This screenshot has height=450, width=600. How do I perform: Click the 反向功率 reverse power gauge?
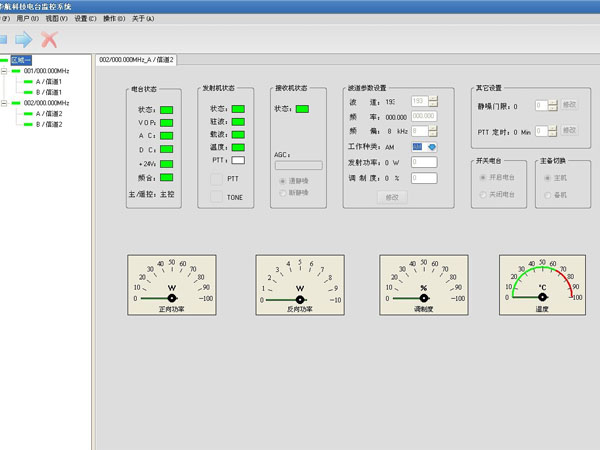tap(298, 284)
